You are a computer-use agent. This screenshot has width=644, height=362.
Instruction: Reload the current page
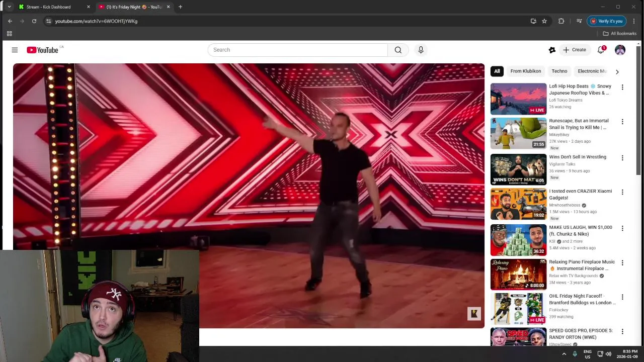coord(34,21)
